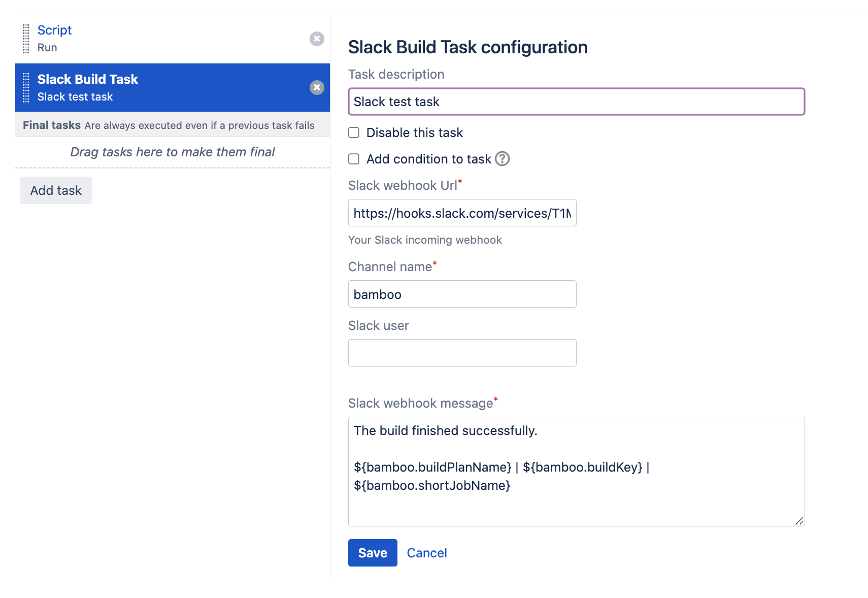868x598 pixels.
Task: Click the Slack Build Task drag handle
Action: pos(26,88)
